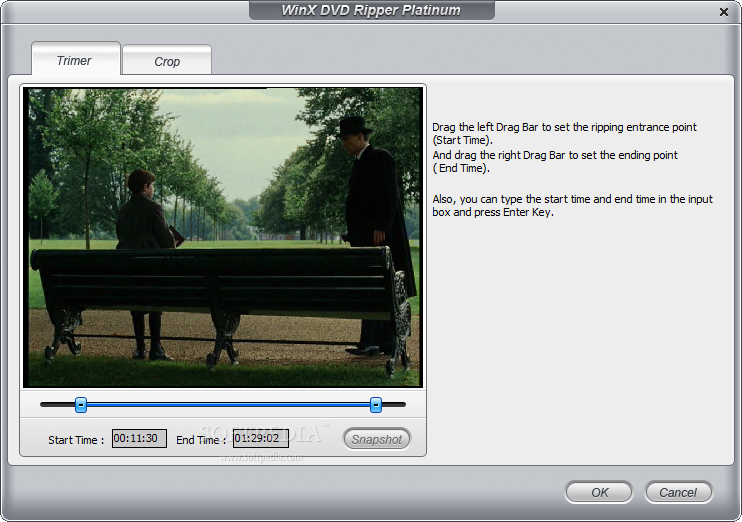Click the blue trim range track

click(228, 405)
